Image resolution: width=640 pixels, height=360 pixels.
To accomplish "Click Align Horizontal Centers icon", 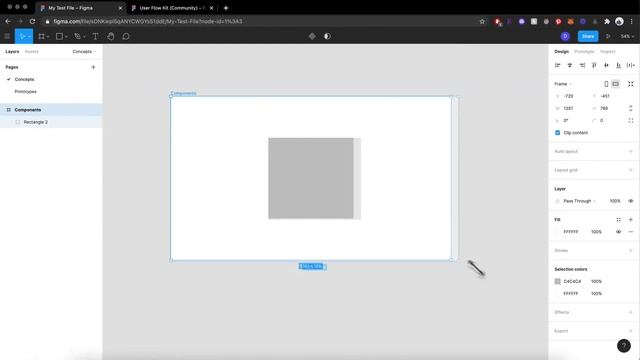I will click(x=570, y=65).
